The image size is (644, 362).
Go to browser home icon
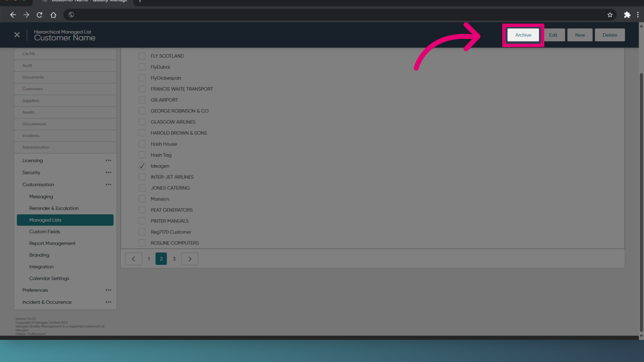(x=53, y=15)
